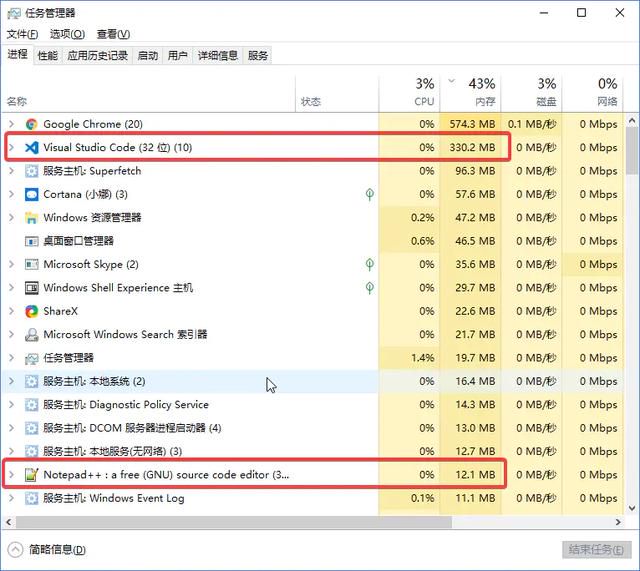Switch to the 应用历史记录 tab
This screenshot has height=571, width=640.
[98, 56]
